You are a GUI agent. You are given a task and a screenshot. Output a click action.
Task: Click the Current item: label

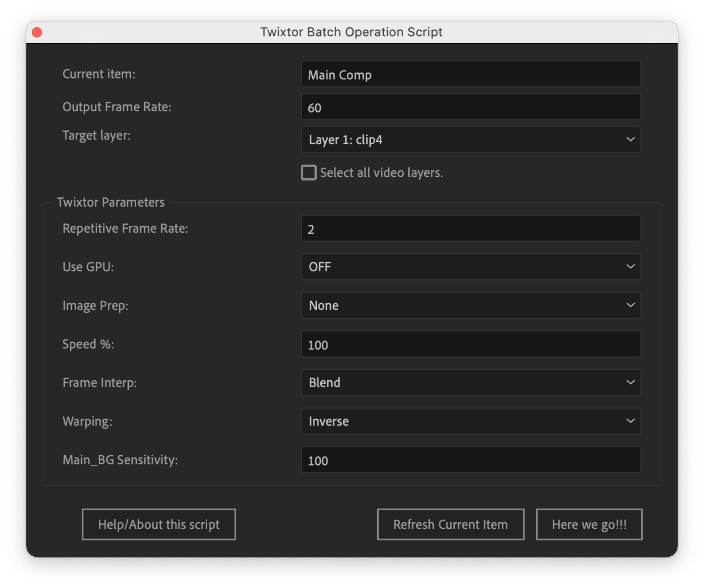[99, 74]
